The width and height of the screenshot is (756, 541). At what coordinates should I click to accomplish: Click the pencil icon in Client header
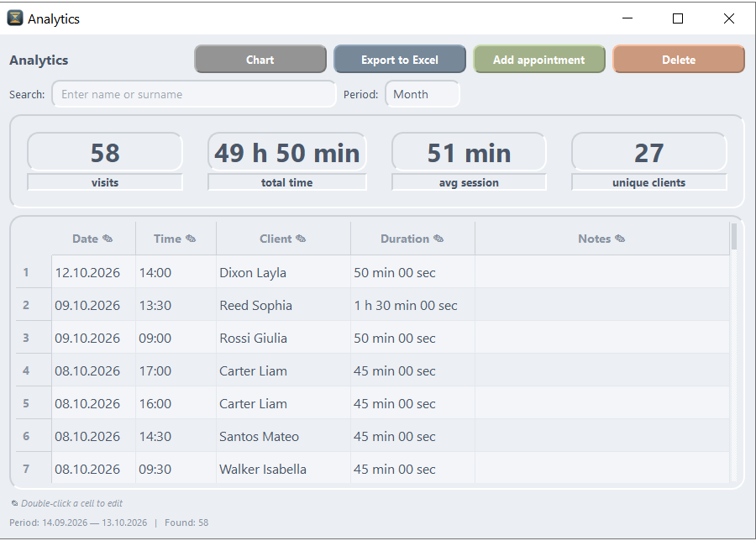pos(301,239)
